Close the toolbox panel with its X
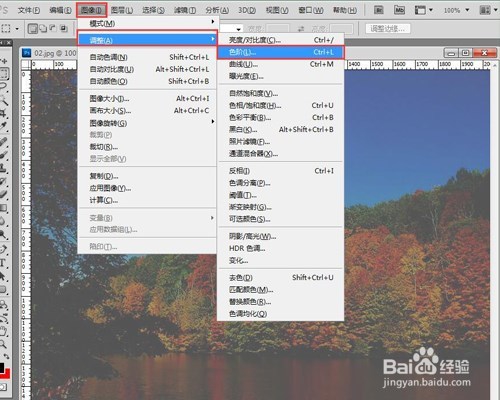The image size is (500, 400). (9, 42)
